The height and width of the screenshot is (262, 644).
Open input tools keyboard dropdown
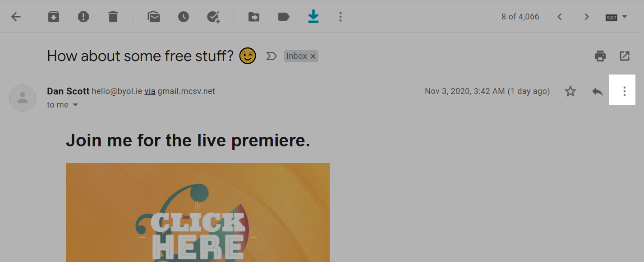[x=616, y=17]
